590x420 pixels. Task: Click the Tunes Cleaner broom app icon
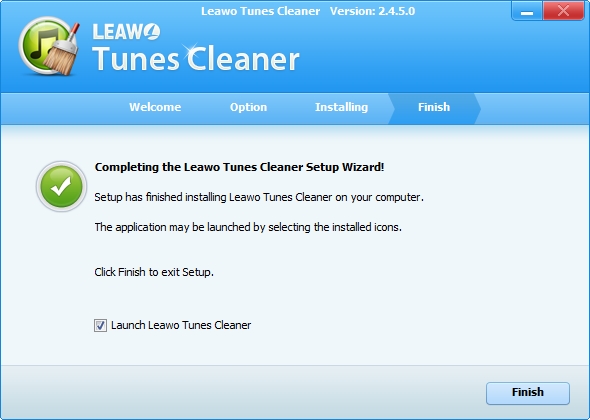click(x=50, y=46)
